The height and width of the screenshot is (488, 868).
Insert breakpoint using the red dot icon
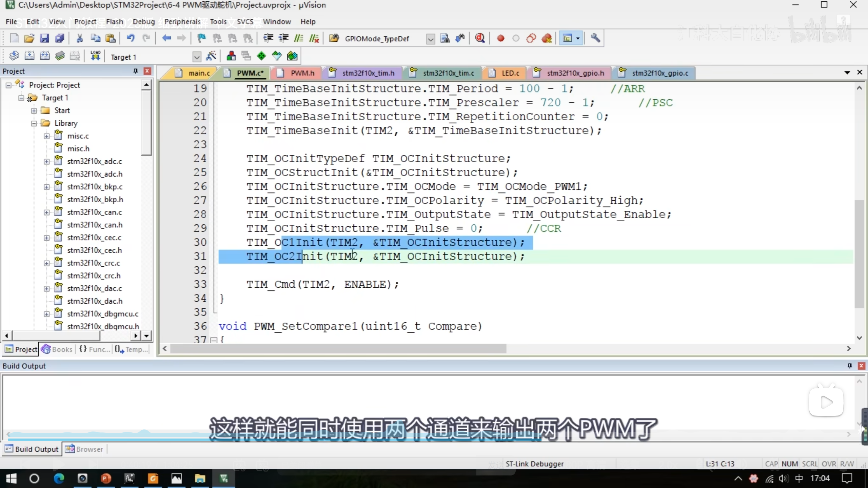pyautogui.click(x=500, y=38)
